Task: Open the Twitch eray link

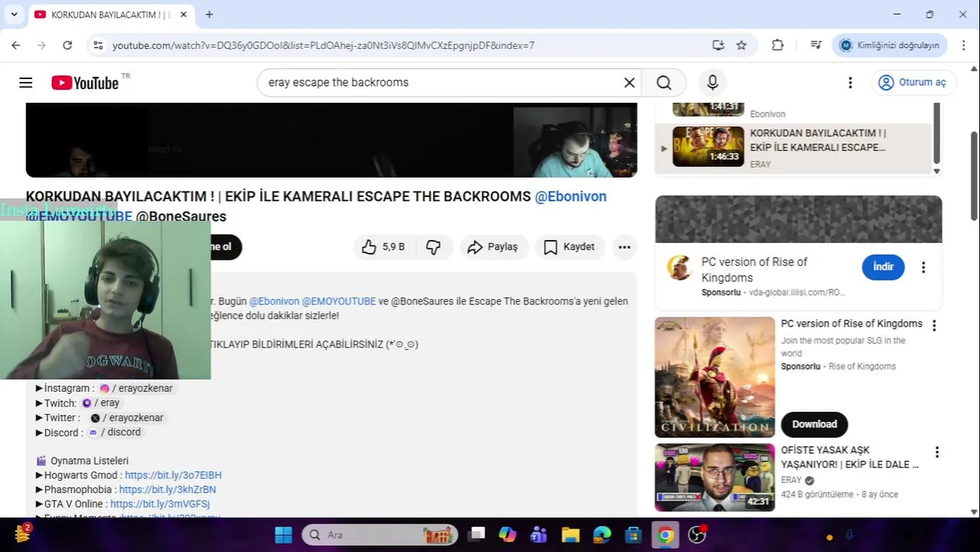Action: tap(101, 403)
